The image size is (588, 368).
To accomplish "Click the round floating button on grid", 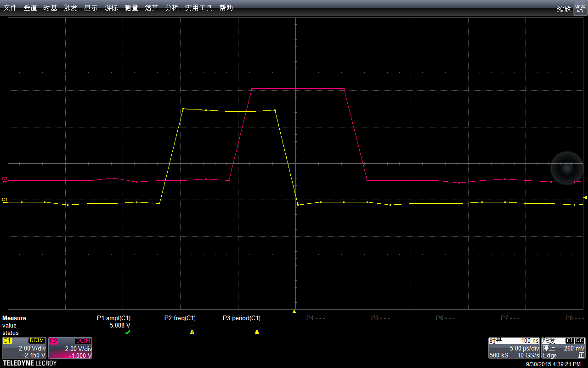I will point(566,168).
